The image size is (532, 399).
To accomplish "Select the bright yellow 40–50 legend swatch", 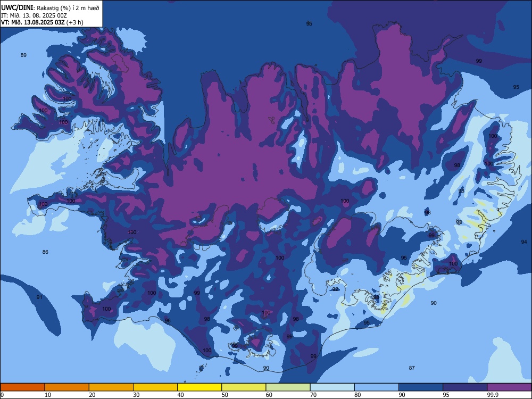I will point(199,387).
